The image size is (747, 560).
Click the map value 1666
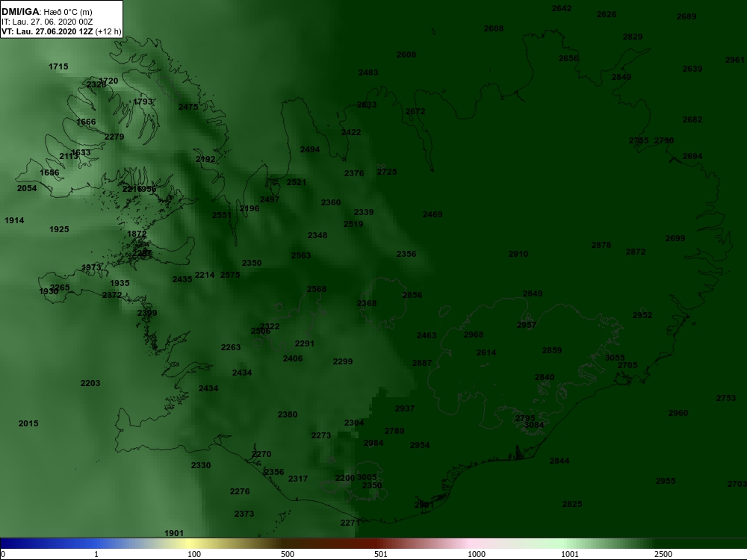pos(86,122)
